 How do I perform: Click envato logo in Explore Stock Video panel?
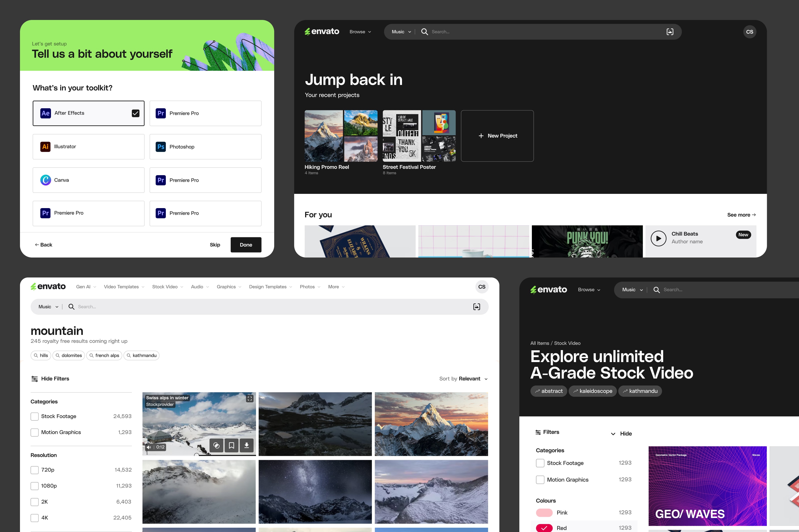click(549, 290)
